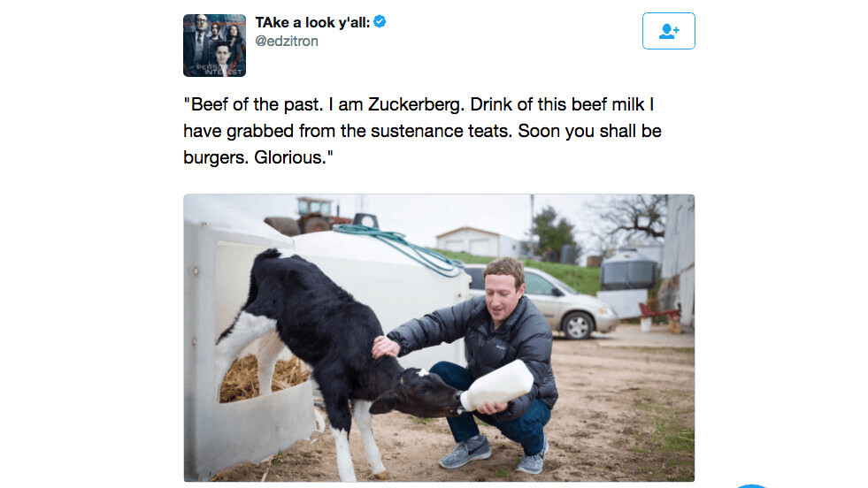The height and width of the screenshot is (488, 868).
Task: Click the word "Zuckerberg" in the tweet text
Action: [416, 104]
